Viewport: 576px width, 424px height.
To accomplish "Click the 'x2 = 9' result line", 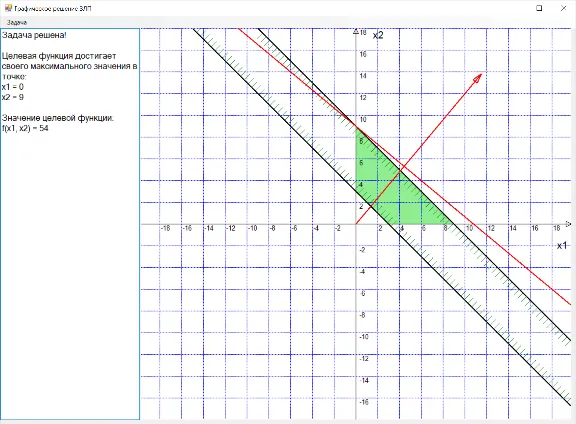I will click(x=13, y=97).
